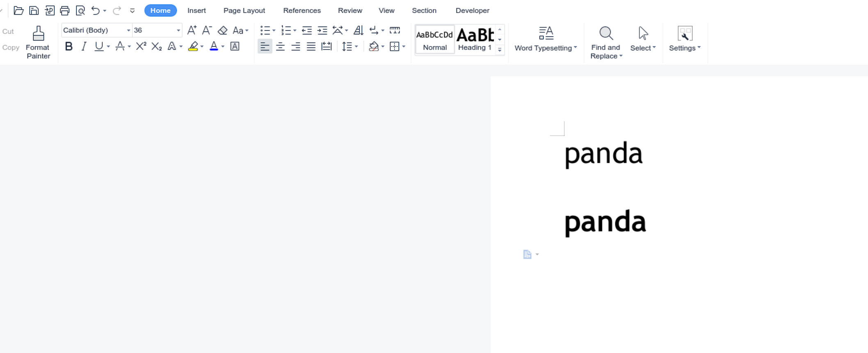Screen dimensions: 868x353
Task: Click the Clear Formatting eraser icon
Action: click(x=222, y=30)
